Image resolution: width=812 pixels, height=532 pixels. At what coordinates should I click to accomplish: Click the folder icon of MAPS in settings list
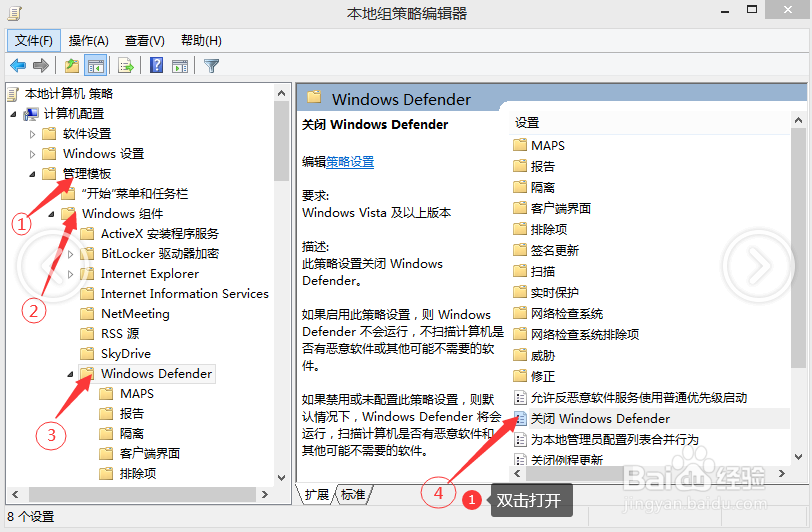tap(520, 145)
